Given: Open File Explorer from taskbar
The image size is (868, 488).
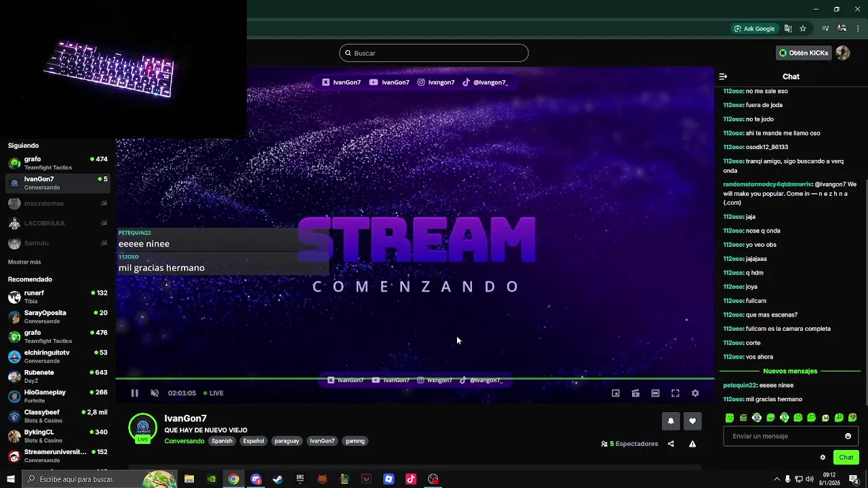Looking at the screenshot, I should 189,479.
